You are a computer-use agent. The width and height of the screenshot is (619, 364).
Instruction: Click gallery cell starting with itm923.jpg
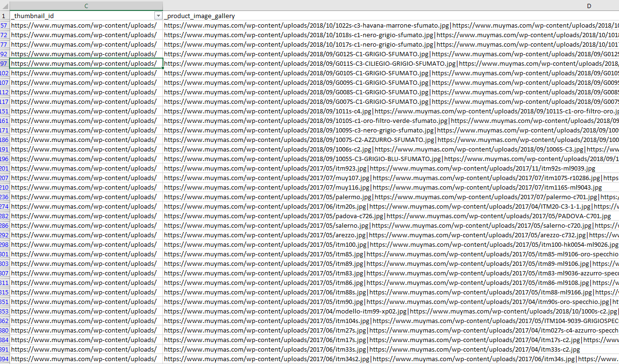(x=391, y=168)
